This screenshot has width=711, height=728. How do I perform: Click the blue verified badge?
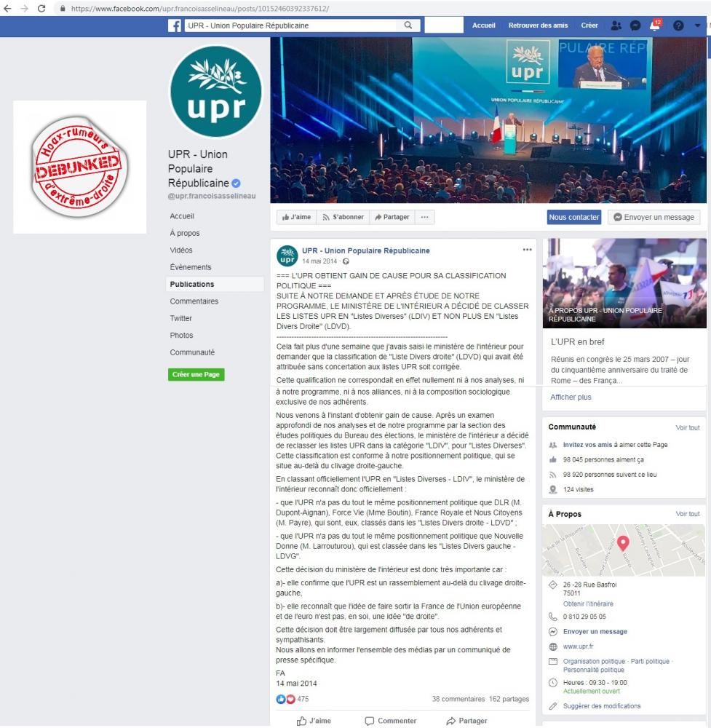[236, 183]
